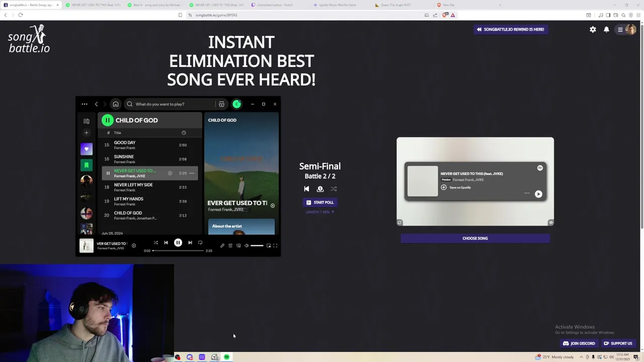Viewport: 644px width, 362px height.
Task: Open Browse icon next to the Spotify search field
Action: click(221, 104)
